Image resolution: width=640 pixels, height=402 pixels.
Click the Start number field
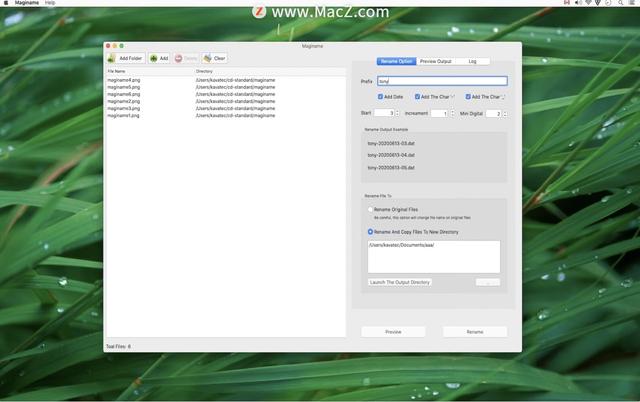[384, 113]
